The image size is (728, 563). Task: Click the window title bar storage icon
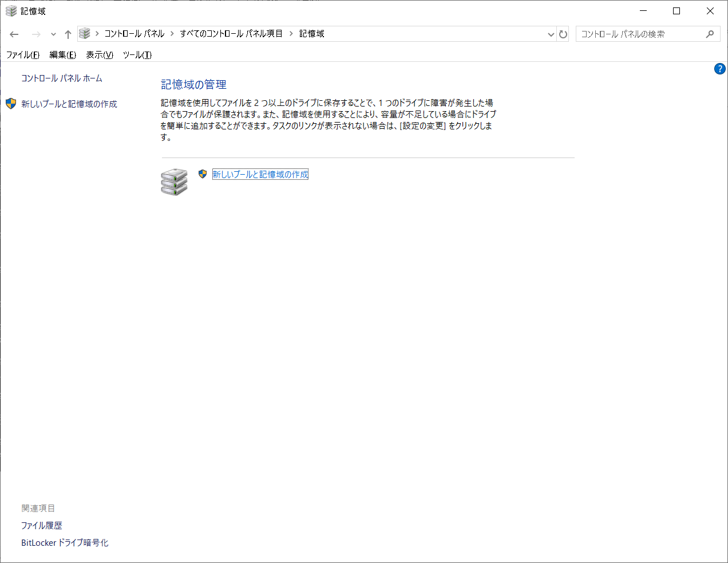(11, 11)
